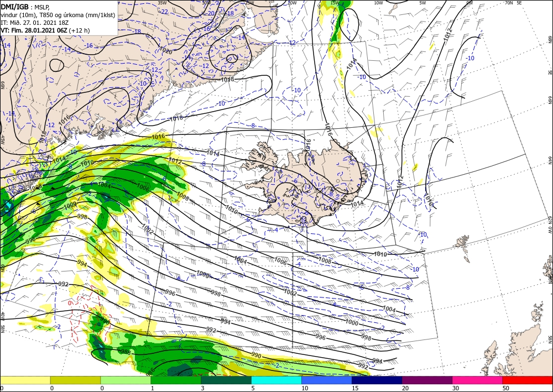Click the 20W longitude label

coord(292,3)
